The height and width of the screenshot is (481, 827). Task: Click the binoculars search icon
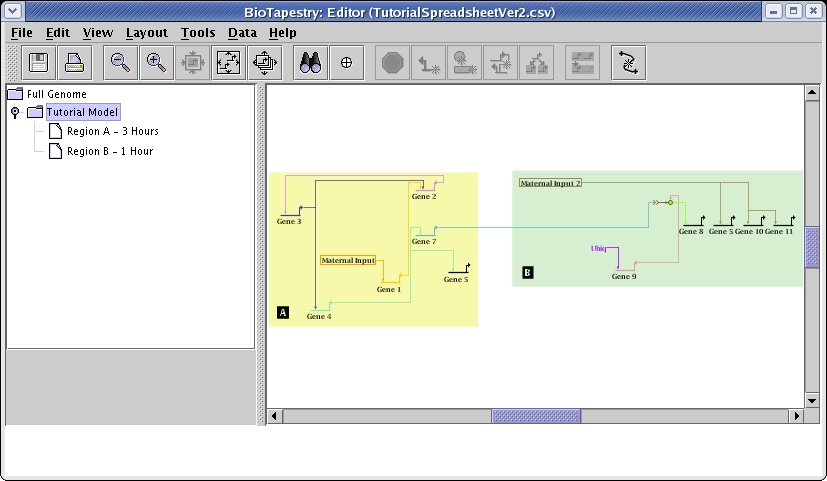[311, 62]
